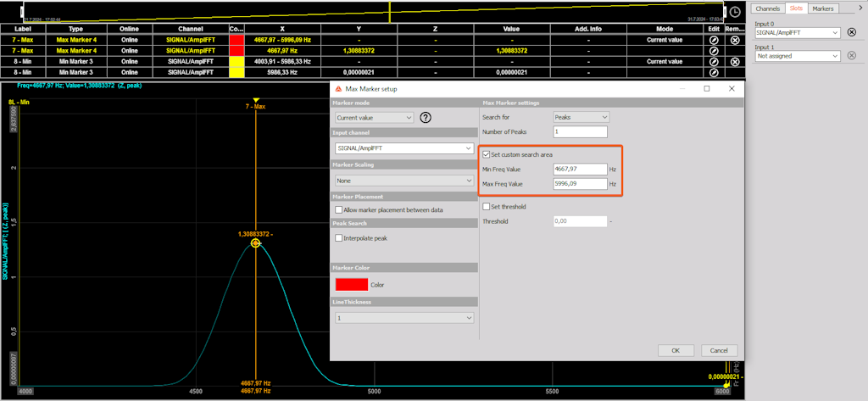Open the Search for Peaks dropdown
Screen dimensions: 868x401
coord(581,117)
